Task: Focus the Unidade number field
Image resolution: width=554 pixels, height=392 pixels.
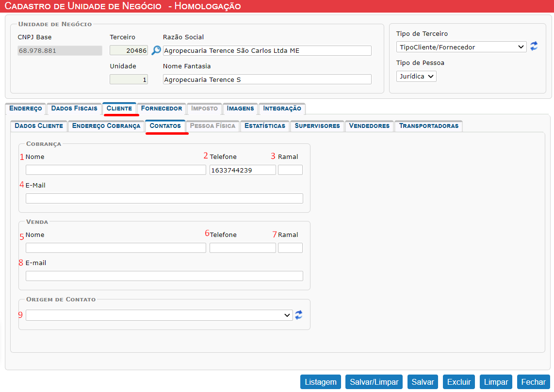Action: pyautogui.click(x=129, y=79)
